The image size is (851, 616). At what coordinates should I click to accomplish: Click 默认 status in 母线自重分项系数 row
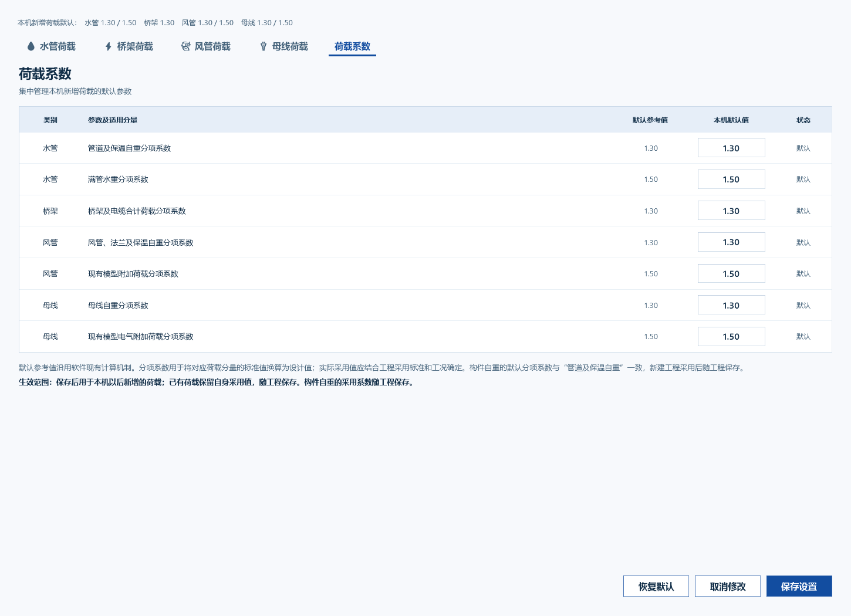pyautogui.click(x=803, y=306)
